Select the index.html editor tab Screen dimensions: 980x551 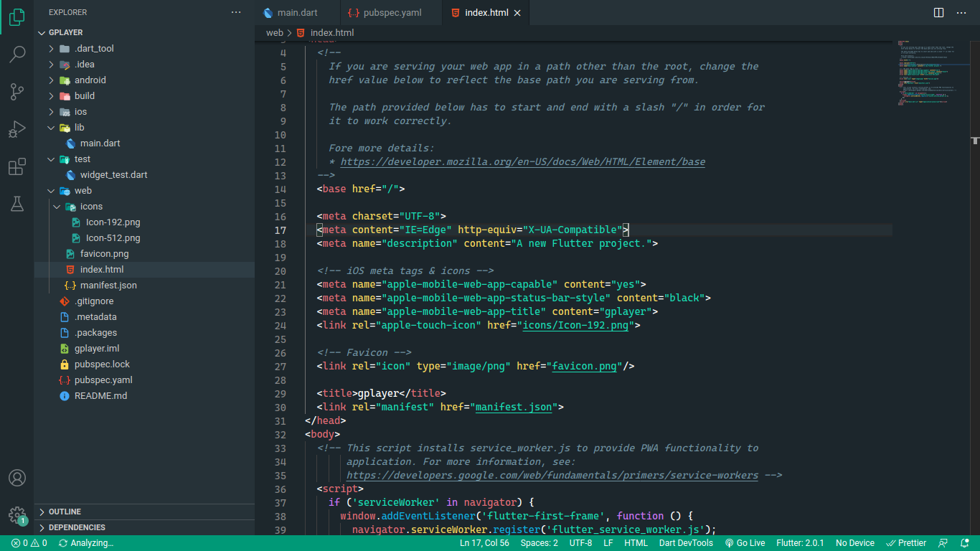pos(486,13)
